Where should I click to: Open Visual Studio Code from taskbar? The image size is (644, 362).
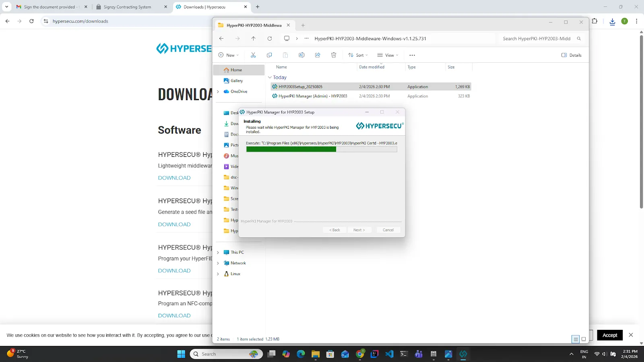[389, 354]
